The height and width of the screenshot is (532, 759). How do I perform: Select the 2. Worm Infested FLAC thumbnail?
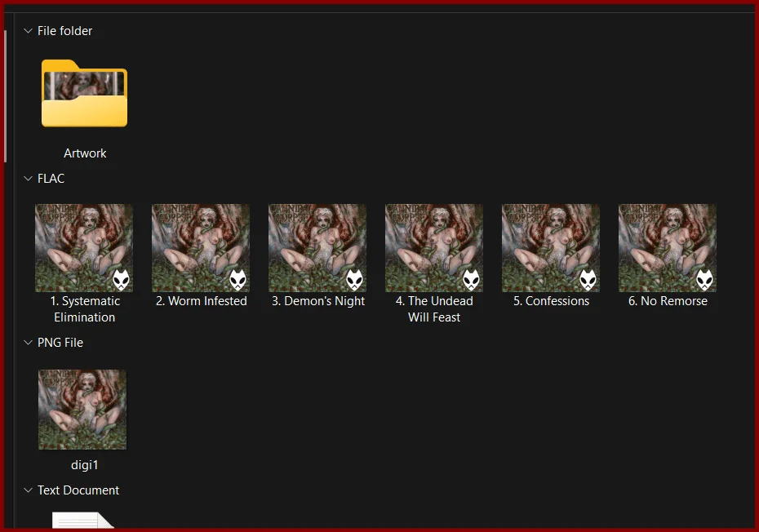[201, 248]
